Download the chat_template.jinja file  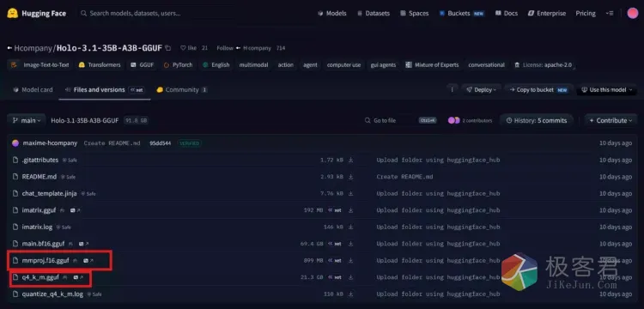pyautogui.click(x=350, y=194)
